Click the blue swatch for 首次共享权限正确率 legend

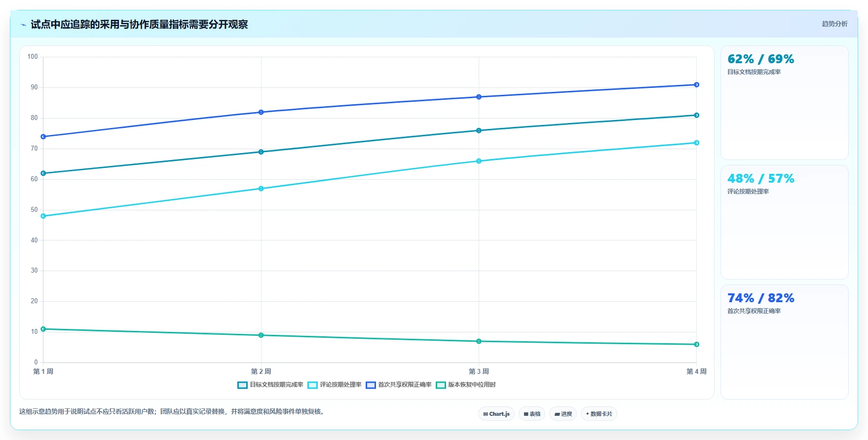371,385
